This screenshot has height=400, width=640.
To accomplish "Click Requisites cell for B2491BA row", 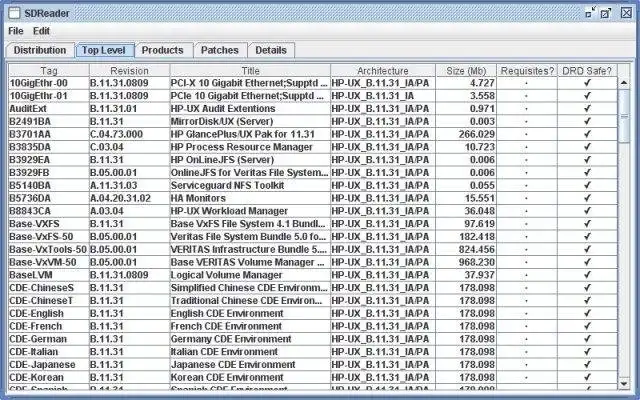I will [x=527, y=121].
